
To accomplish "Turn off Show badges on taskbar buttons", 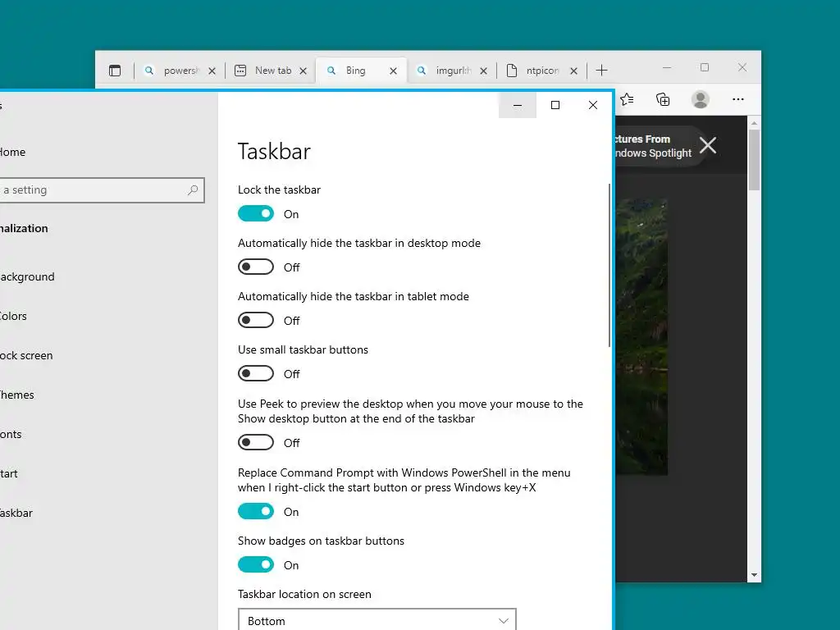I will [256, 564].
